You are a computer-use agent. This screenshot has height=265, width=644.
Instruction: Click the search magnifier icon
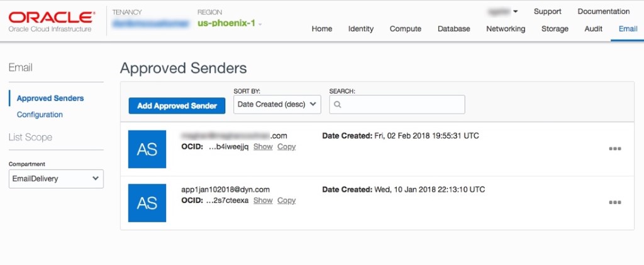click(x=338, y=105)
